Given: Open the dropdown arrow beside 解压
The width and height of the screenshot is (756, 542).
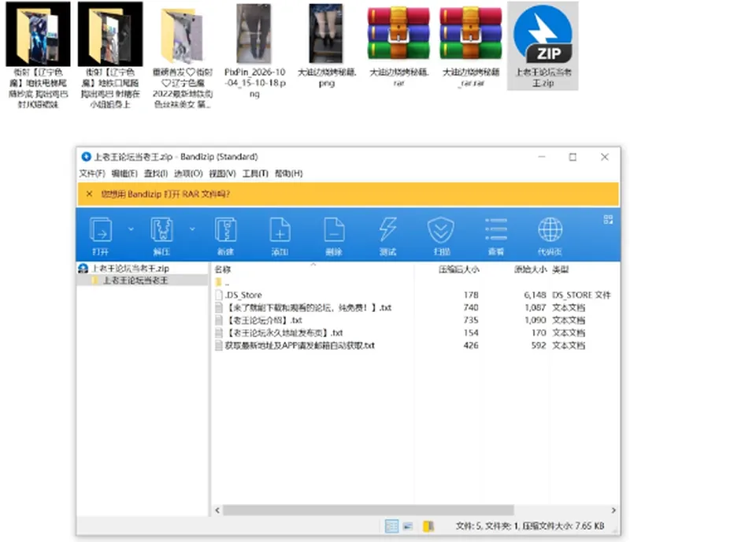Looking at the screenshot, I should click(192, 229).
